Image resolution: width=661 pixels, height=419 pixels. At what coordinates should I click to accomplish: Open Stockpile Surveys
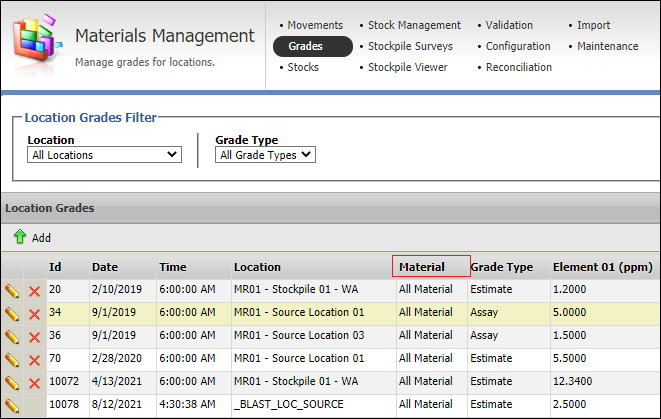pyautogui.click(x=410, y=46)
